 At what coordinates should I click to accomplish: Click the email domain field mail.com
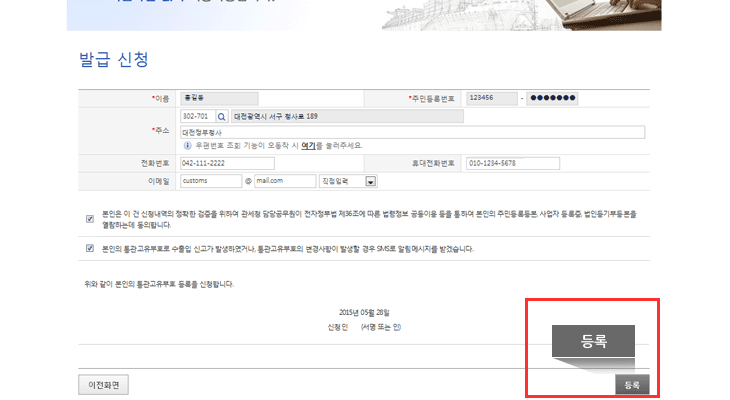click(285, 181)
